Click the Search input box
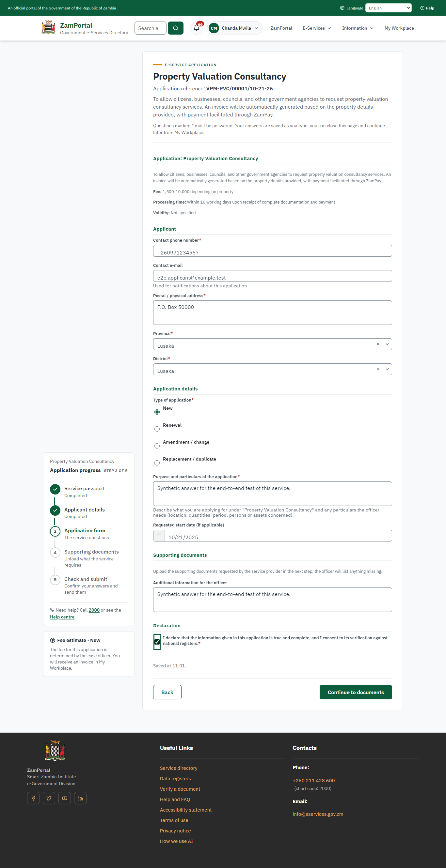446x868 pixels. point(151,28)
